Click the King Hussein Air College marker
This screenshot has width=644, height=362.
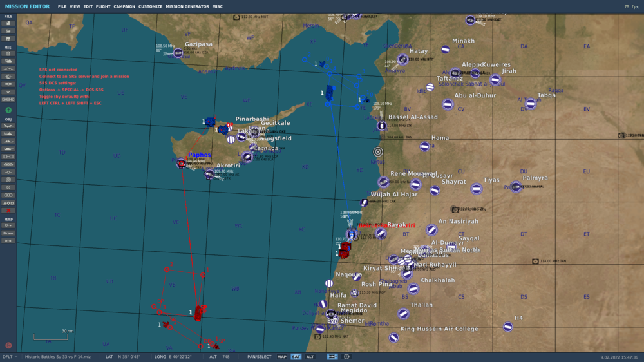point(394,338)
